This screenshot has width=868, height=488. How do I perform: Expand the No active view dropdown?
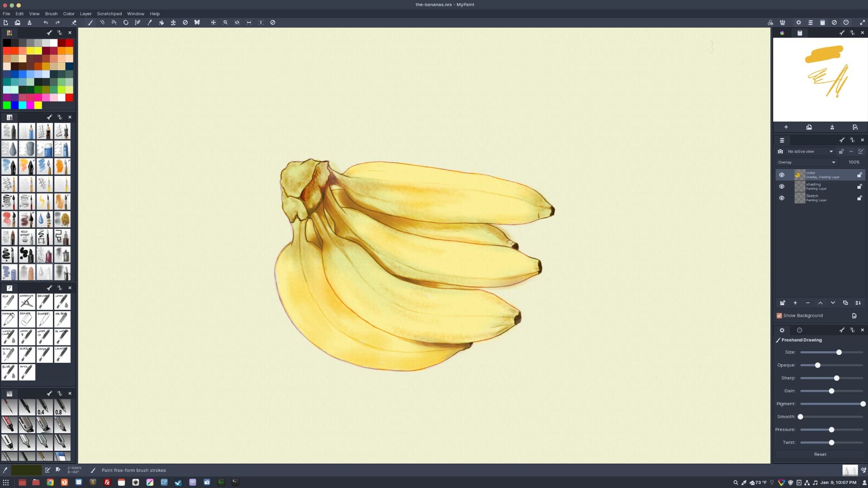point(810,151)
